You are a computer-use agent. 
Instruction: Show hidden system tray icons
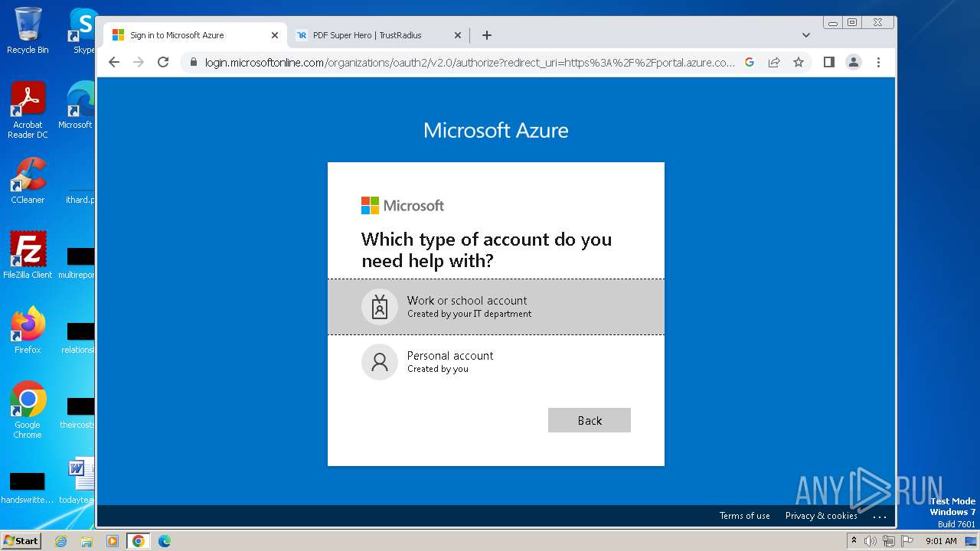[854, 541]
